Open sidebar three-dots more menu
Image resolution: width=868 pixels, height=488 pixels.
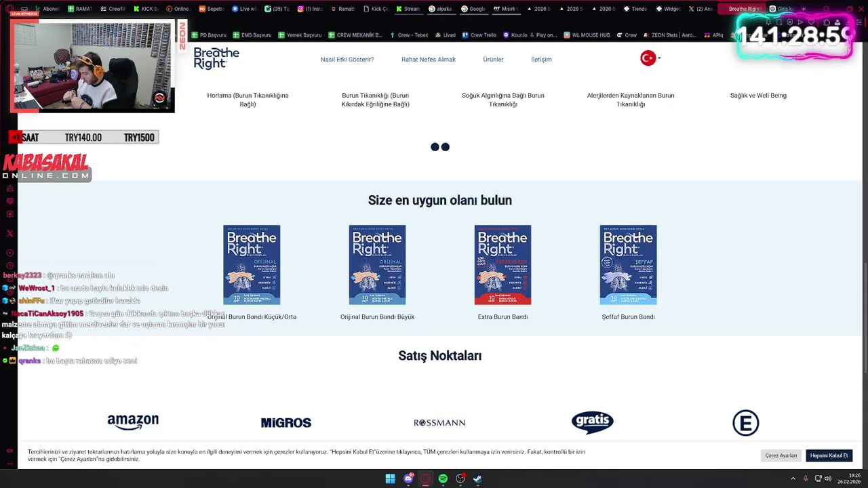point(9,465)
